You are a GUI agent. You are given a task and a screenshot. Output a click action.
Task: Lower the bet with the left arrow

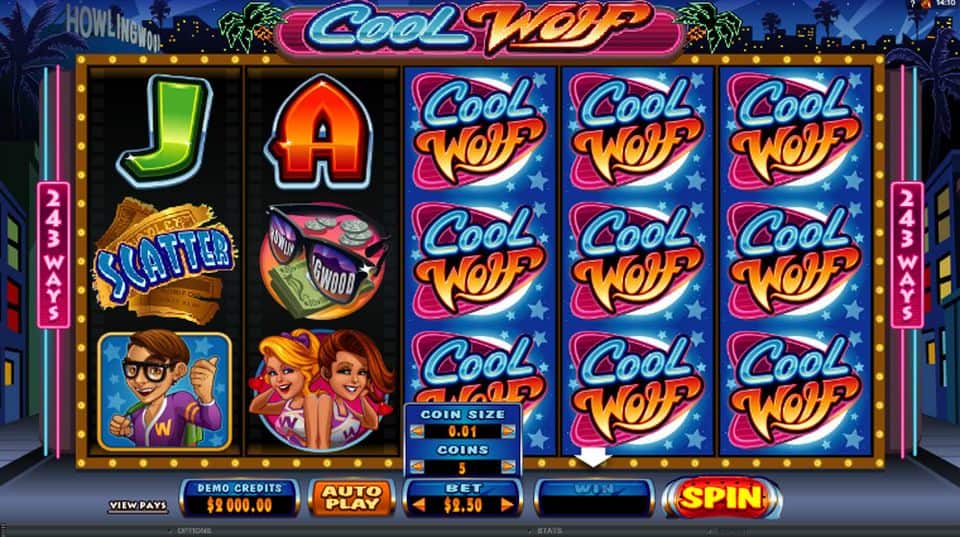[x=419, y=505]
